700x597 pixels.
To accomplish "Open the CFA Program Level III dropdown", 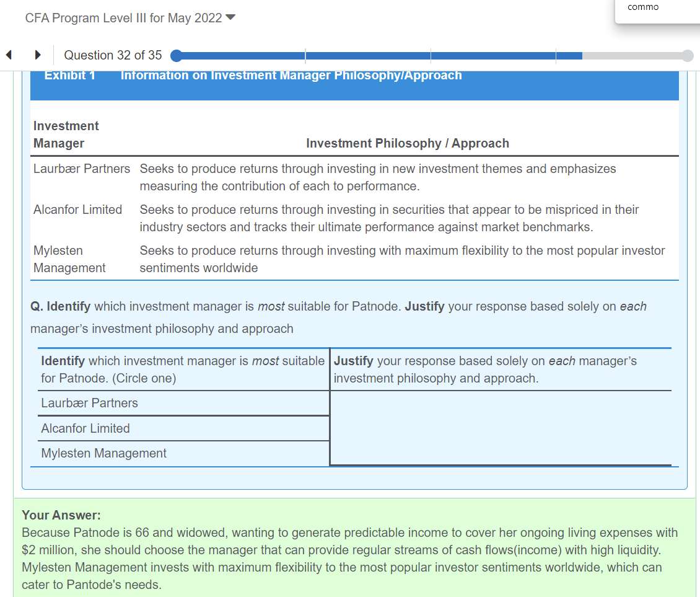I will (130, 18).
